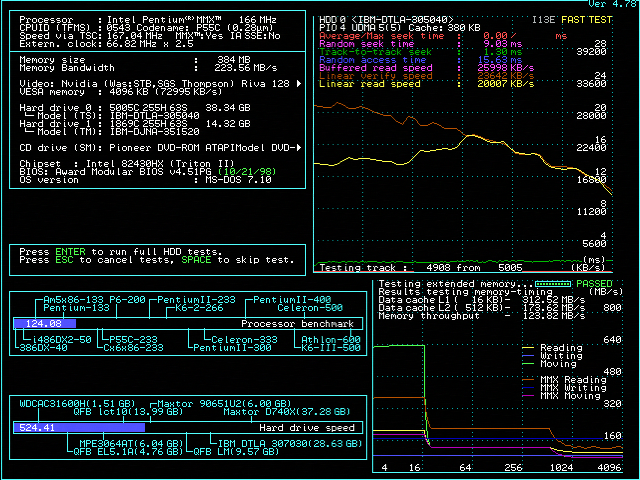Click the MPE3064AT(6.04 GB) drive label
Screen dimensions: 640x480
[x=131, y=444]
